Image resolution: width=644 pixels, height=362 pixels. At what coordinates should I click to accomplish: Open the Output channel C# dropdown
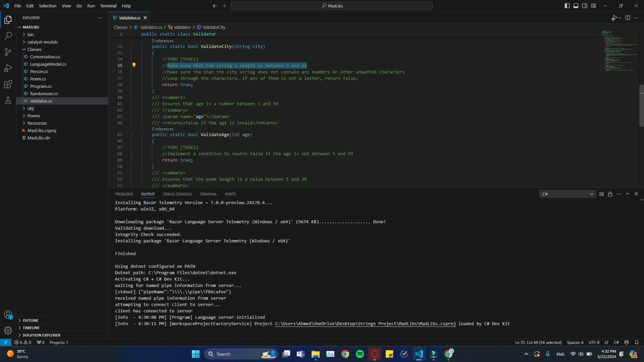click(568, 194)
